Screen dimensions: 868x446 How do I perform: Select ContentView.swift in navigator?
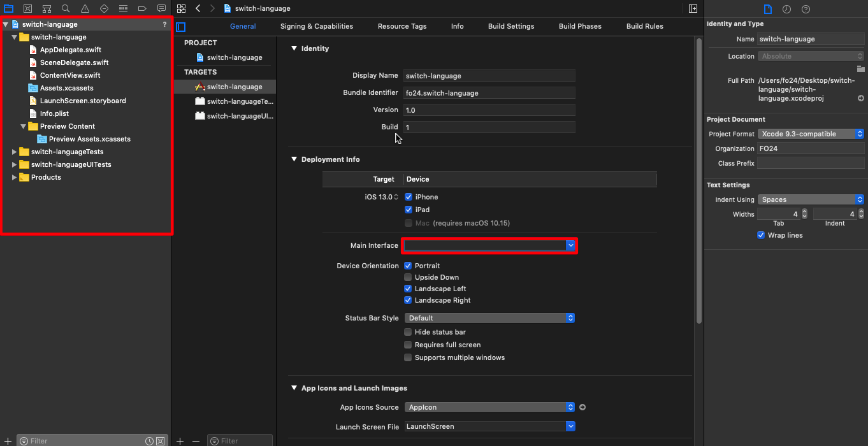(x=70, y=75)
